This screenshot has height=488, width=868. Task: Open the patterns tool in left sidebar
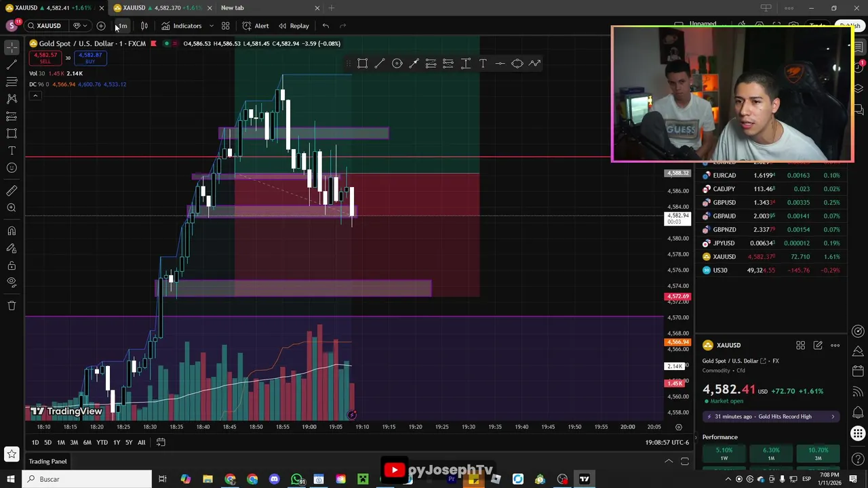[12, 99]
